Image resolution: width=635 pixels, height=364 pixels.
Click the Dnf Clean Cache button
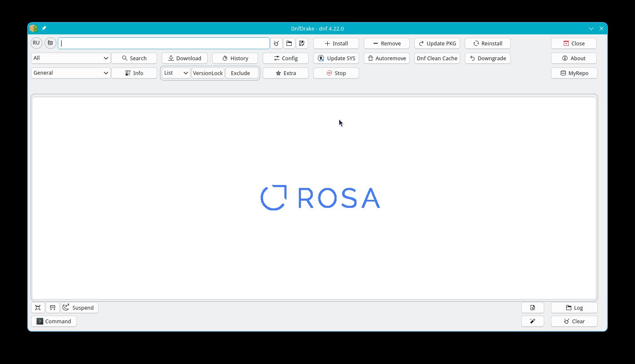(x=437, y=58)
